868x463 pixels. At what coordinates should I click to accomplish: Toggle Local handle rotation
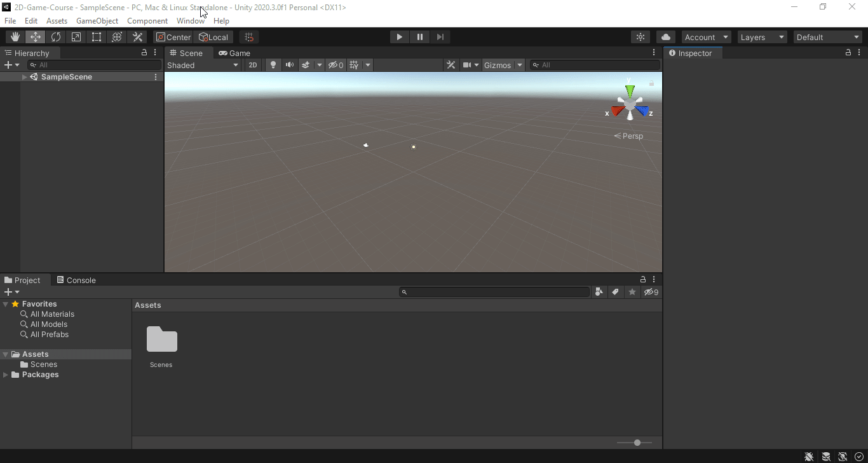pyautogui.click(x=214, y=37)
